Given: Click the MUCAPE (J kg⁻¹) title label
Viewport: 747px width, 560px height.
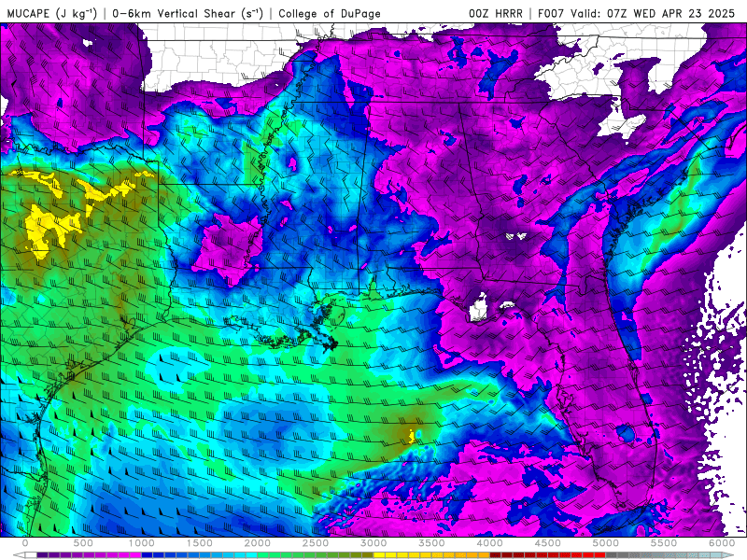Looking at the screenshot, I should (x=52, y=13).
